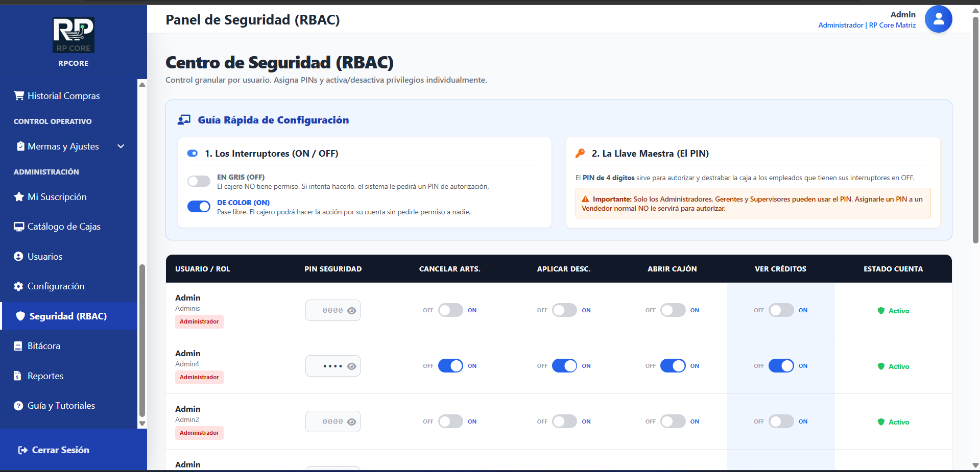This screenshot has height=472, width=980.
Task: Select Seguridad (RBAC) in the sidebar
Action: [x=69, y=316]
